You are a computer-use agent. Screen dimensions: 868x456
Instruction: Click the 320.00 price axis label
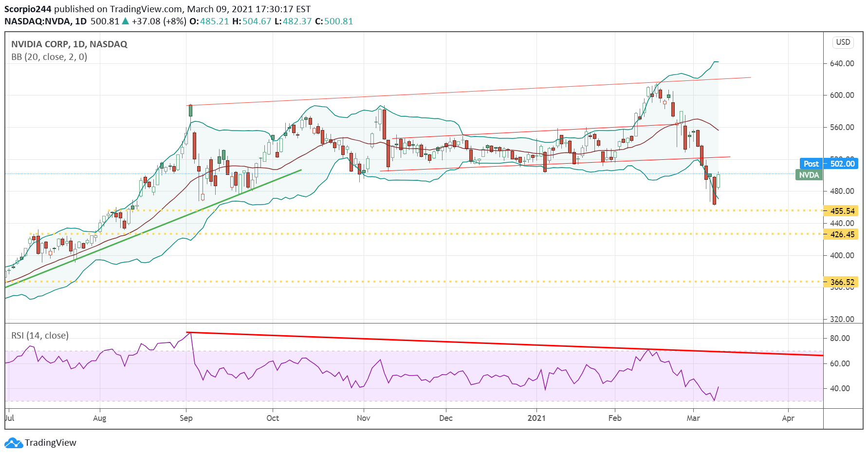(x=842, y=319)
